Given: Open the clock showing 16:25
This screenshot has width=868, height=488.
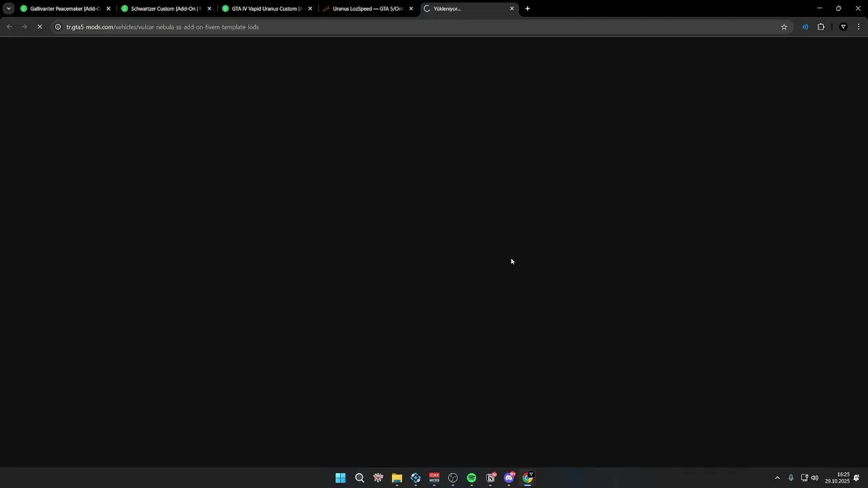Looking at the screenshot, I should click(x=837, y=478).
